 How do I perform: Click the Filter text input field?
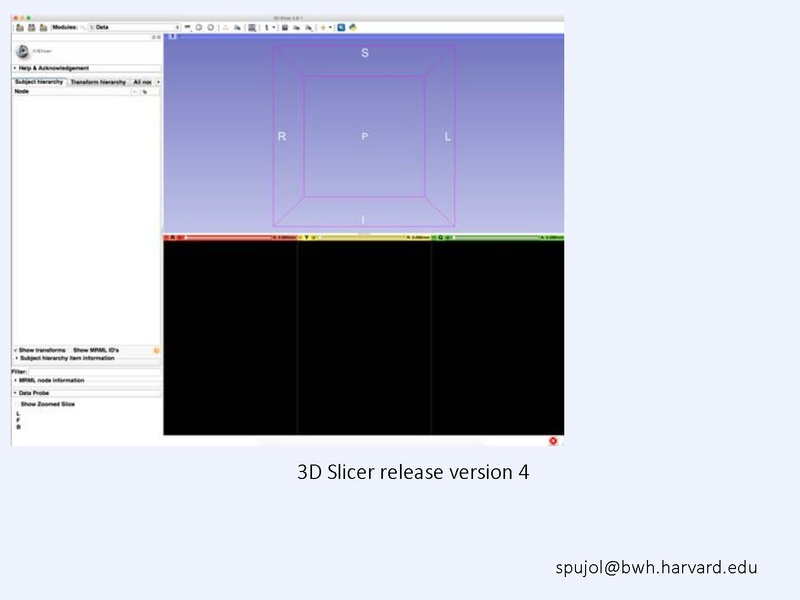92,371
